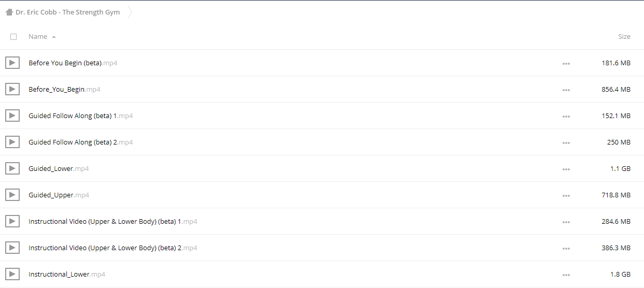Open the Guided_Upper.mp4 file name link
The image size is (644, 288).
coord(59,195)
